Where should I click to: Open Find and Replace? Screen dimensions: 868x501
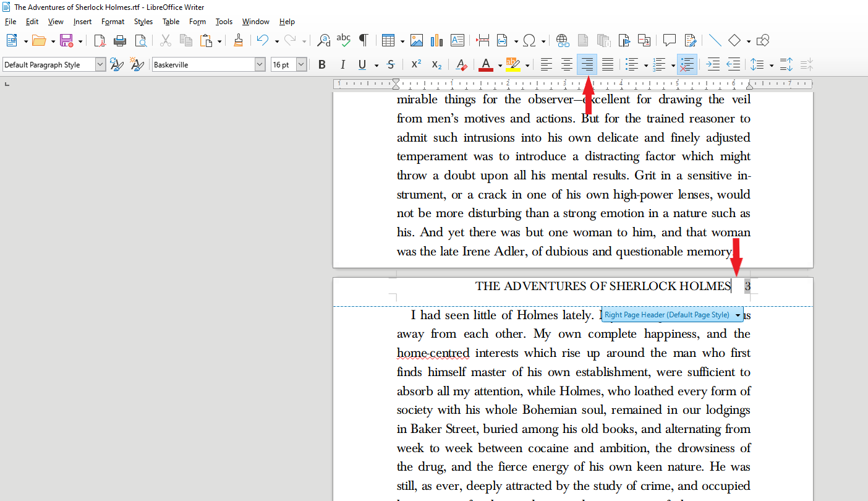click(x=323, y=41)
